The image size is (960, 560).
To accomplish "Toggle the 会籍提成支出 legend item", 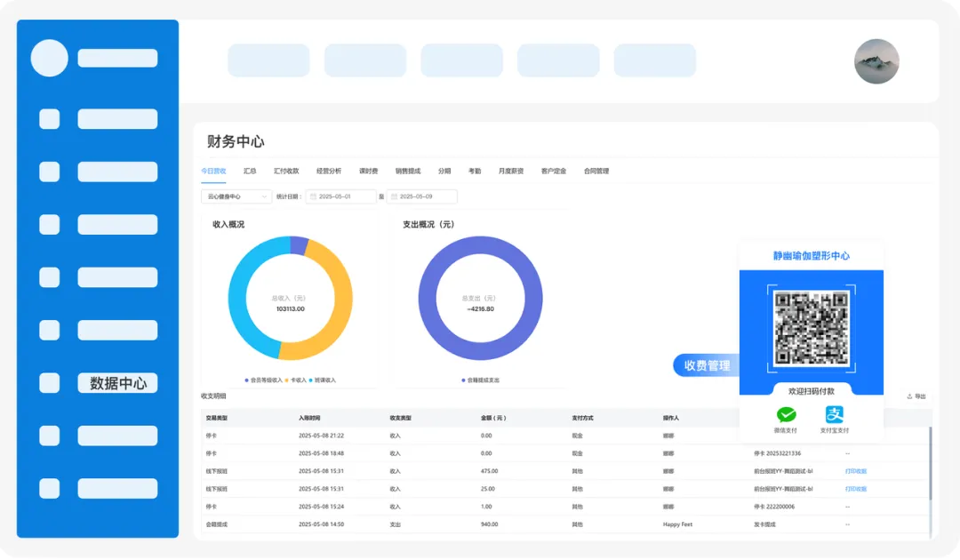I will pyautogui.click(x=481, y=380).
